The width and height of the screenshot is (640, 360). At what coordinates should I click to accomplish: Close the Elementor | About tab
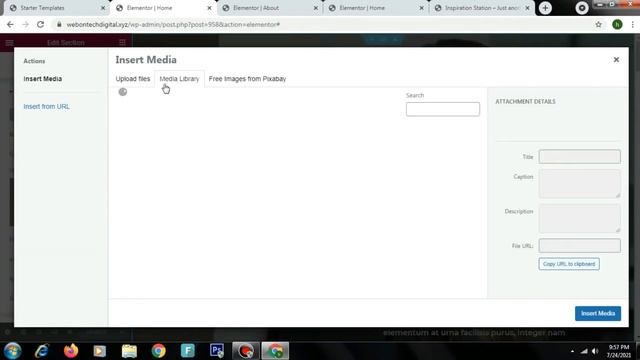(x=316, y=8)
